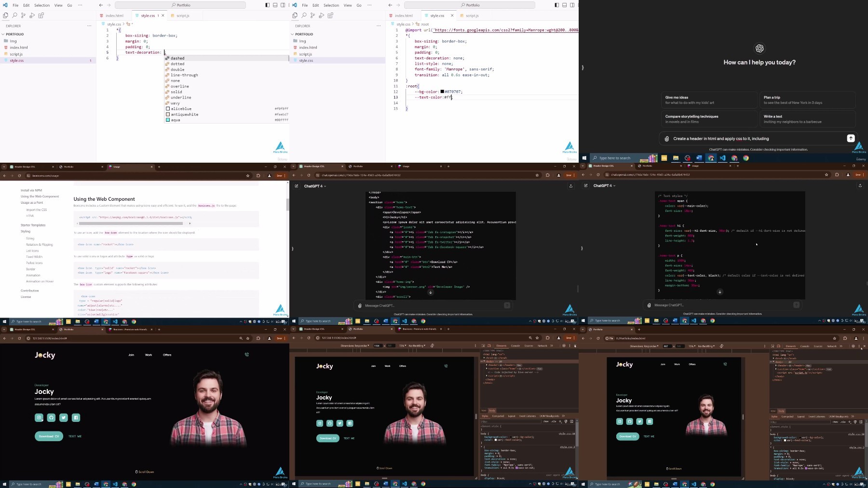This screenshot has height=488, width=868.
Task: Toggle primary sidebar in VS Code window showing :root
Action: coord(556,5)
